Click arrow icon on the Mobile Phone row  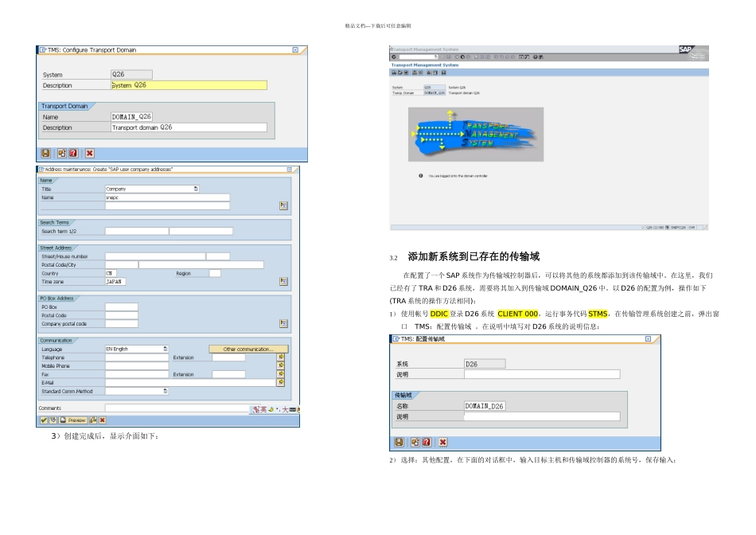click(281, 365)
